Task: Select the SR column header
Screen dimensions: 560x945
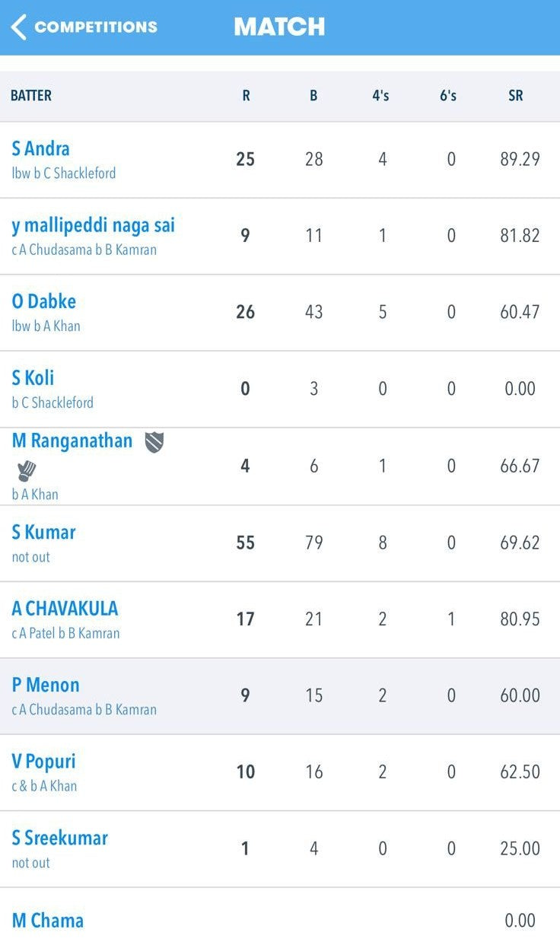Action: tap(515, 96)
